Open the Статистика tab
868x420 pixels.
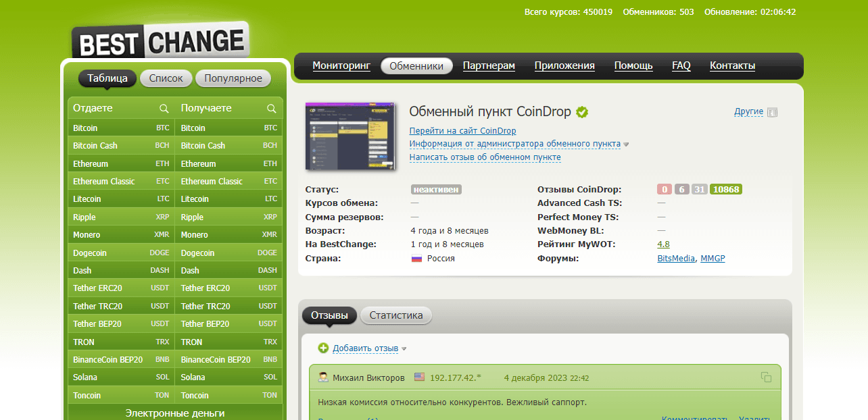point(396,315)
